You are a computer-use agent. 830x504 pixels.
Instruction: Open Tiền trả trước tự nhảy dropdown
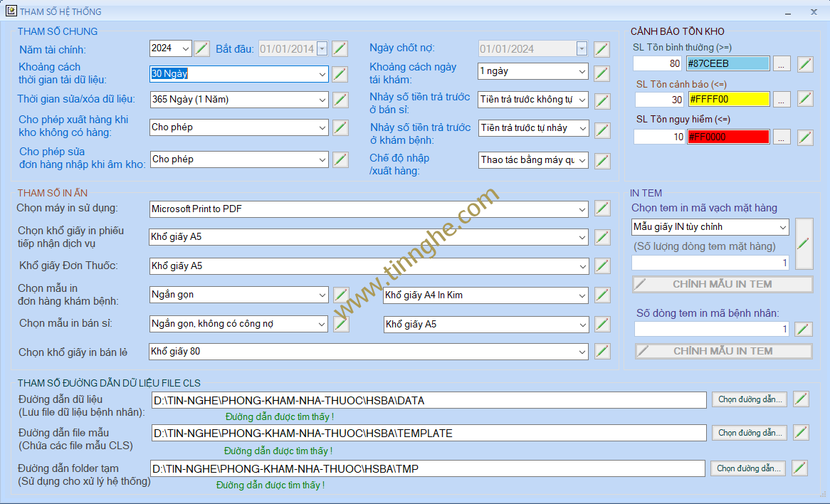[582, 129]
